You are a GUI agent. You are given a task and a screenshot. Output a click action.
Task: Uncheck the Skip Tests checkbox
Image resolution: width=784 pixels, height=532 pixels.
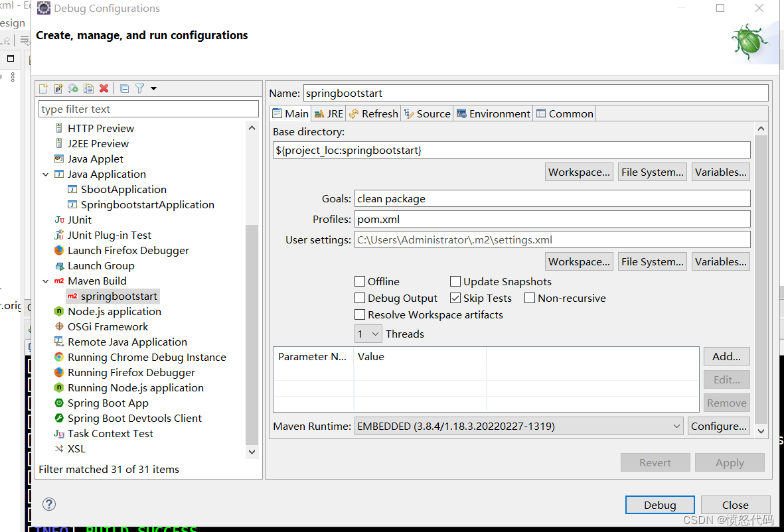point(455,299)
